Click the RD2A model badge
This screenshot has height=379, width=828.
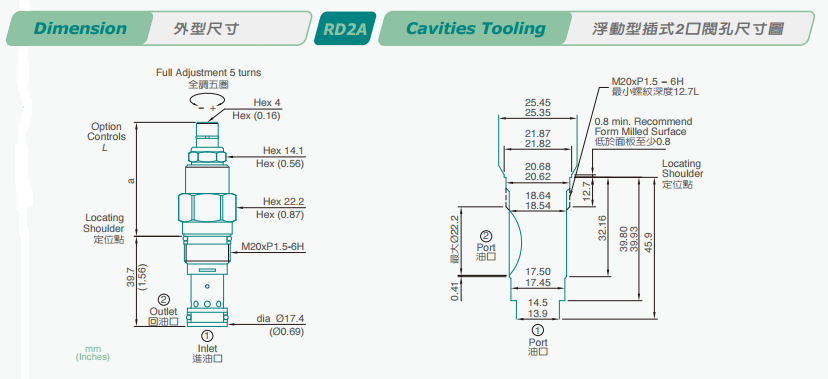click(x=345, y=28)
